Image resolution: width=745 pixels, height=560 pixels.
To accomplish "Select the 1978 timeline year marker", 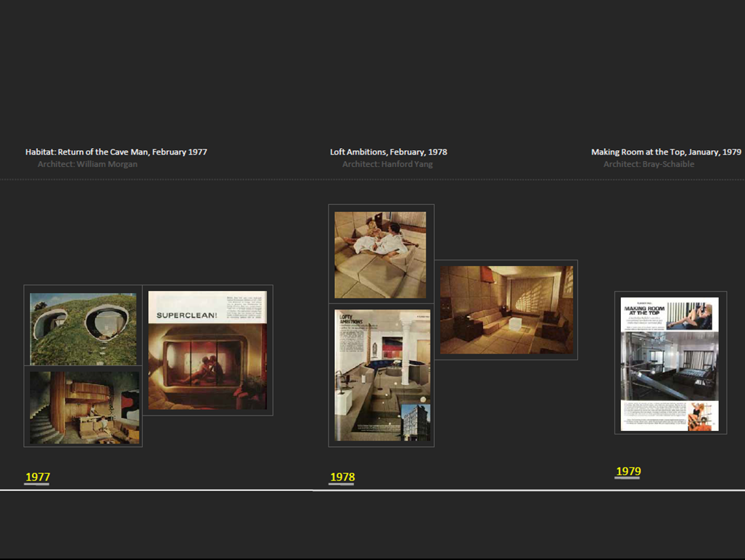I will [342, 477].
